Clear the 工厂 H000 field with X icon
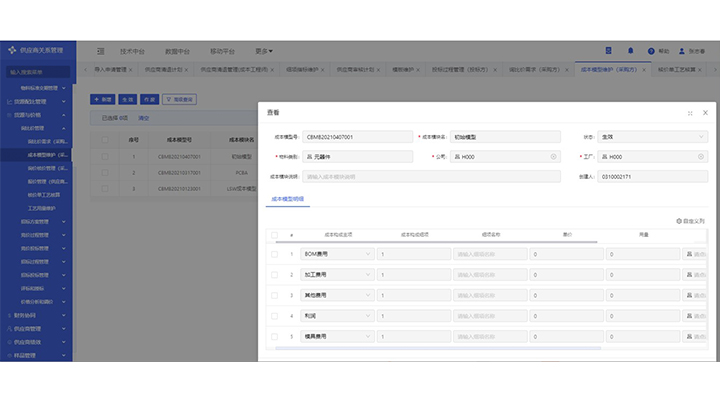The image size is (720, 404). click(701, 157)
